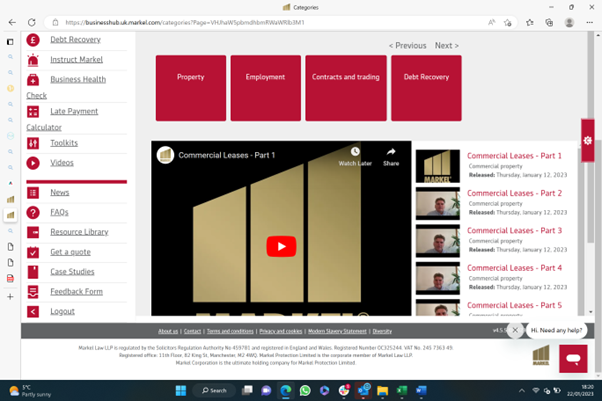Open the Feedback Form link
The height and width of the screenshot is (401, 602).
76,292
